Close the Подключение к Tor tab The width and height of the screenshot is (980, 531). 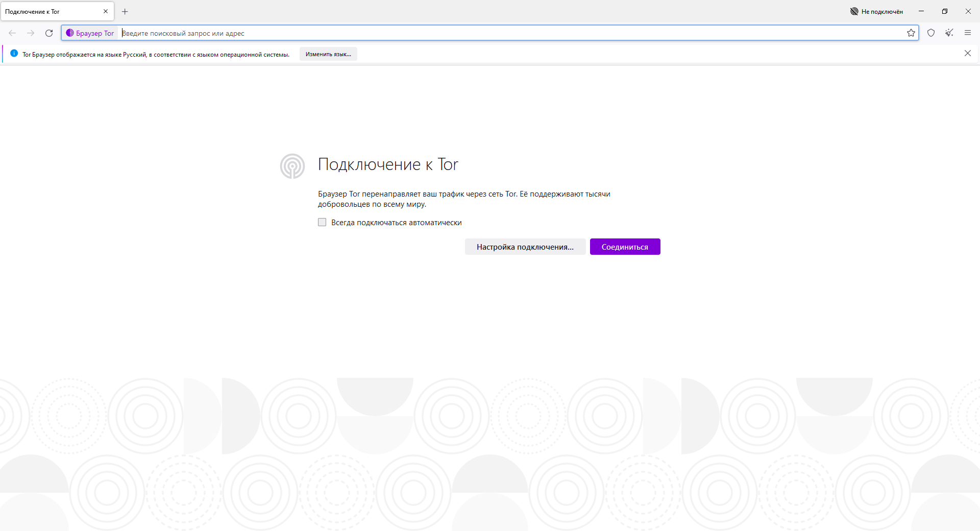[x=106, y=11]
